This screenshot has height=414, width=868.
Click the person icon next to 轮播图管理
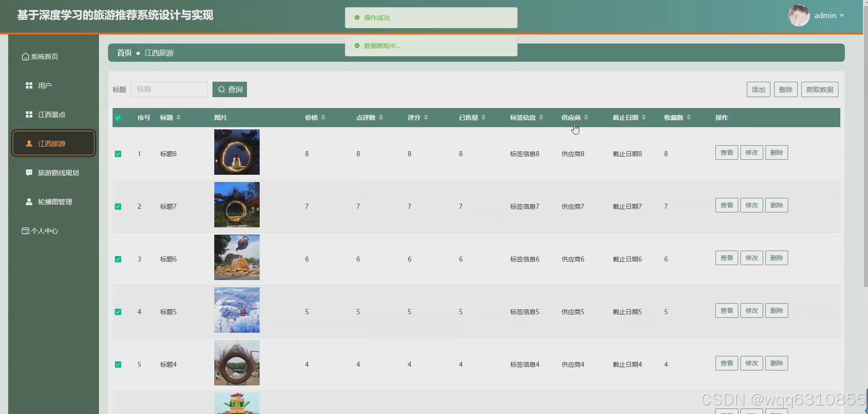[29, 202]
